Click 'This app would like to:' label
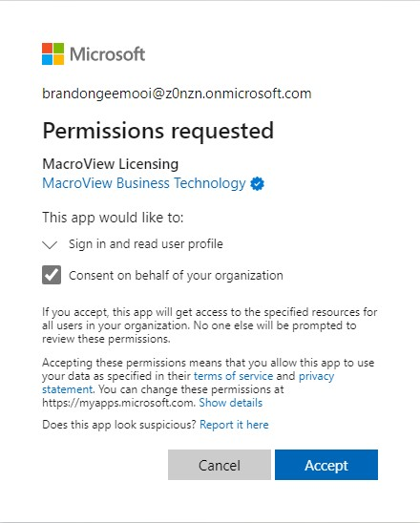This screenshot has height=523, width=420. point(113,218)
